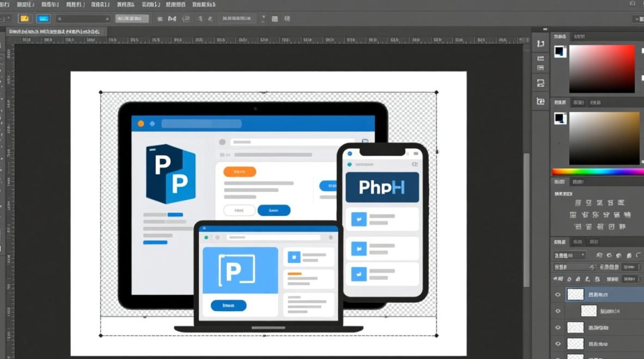Click the yellow icon in the options bar

[x=24, y=19]
